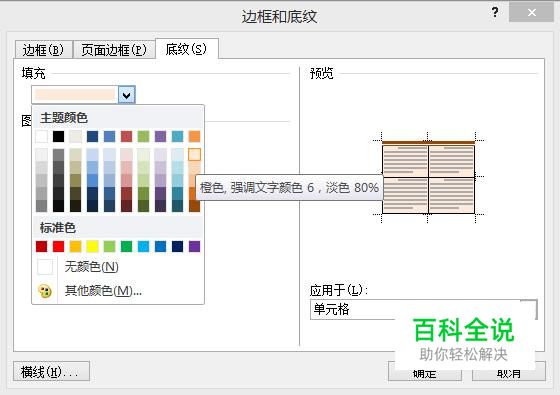The height and width of the screenshot is (395, 560).
Task: Select the standard red color swatch
Action: point(59,246)
